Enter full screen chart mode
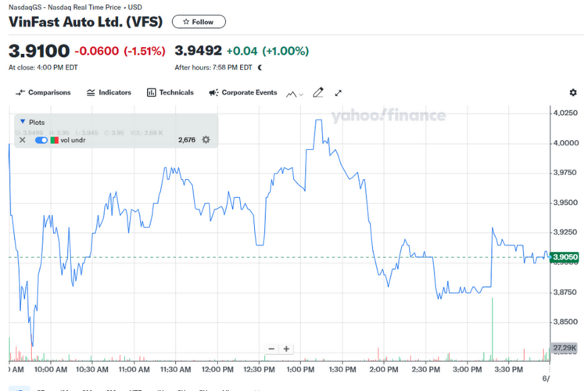This screenshot has width=588, height=391. coord(339,92)
